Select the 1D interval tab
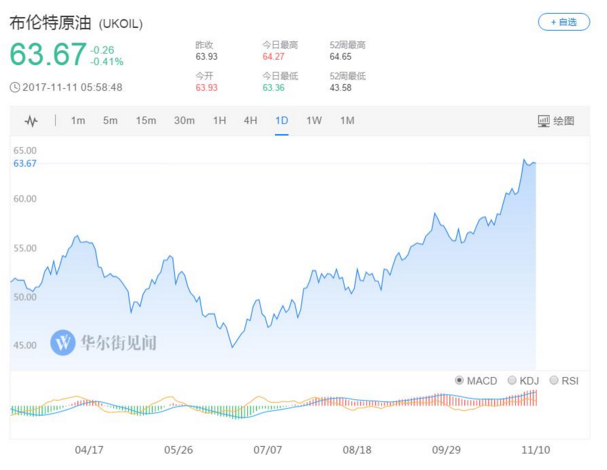The width and height of the screenshot is (607, 470). 281,121
